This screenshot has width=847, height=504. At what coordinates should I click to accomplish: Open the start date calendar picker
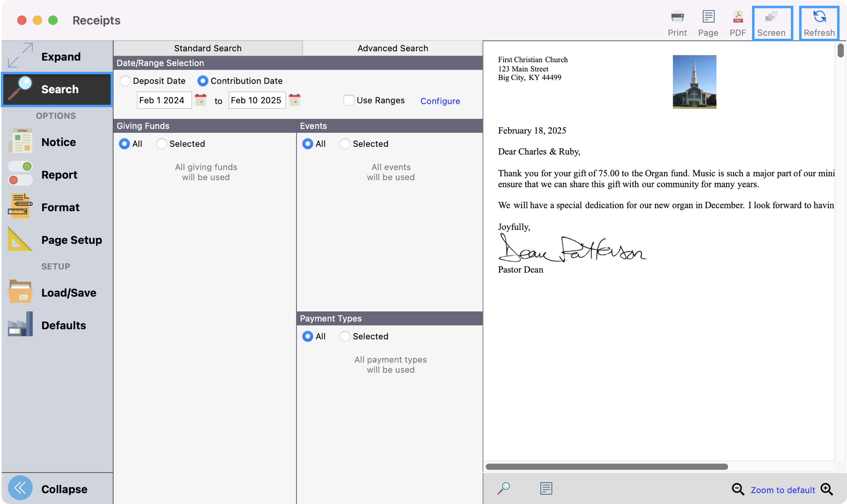click(201, 100)
